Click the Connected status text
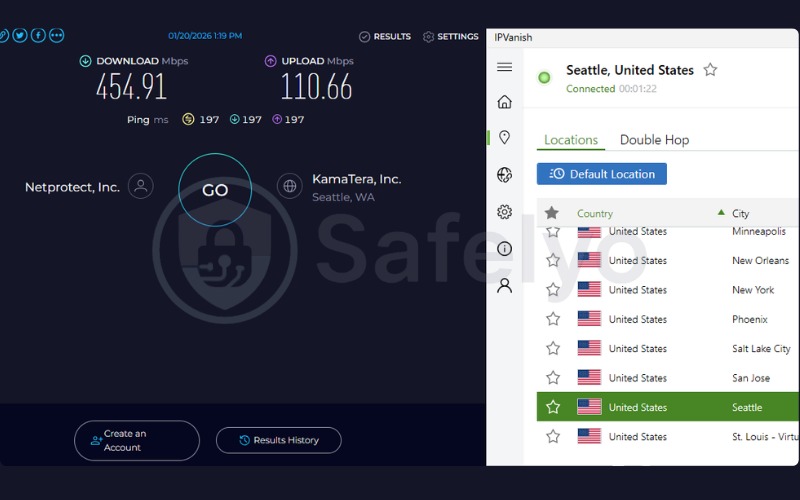This screenshot has width=800, height=500. (x=590, y=89)
